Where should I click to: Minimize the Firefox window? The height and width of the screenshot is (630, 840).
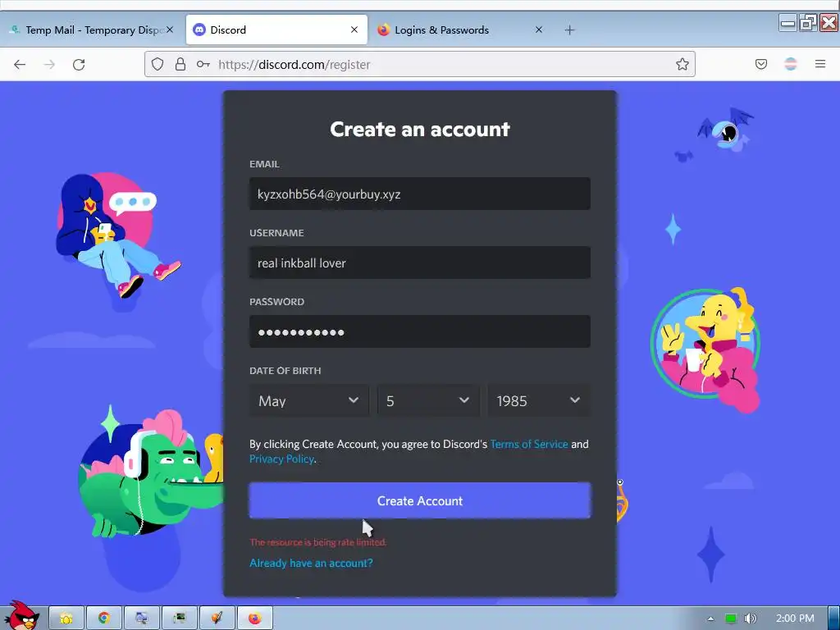tap(787, 23)
